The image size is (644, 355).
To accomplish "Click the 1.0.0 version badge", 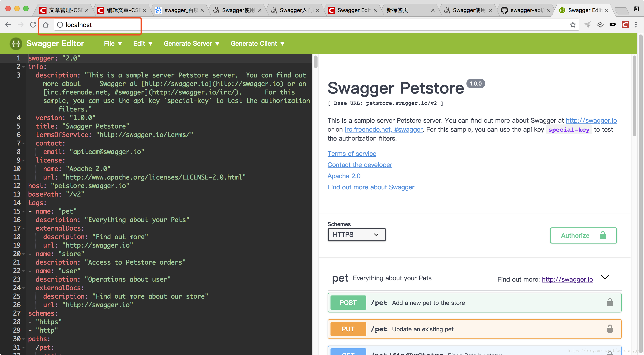I will point(475,83).
